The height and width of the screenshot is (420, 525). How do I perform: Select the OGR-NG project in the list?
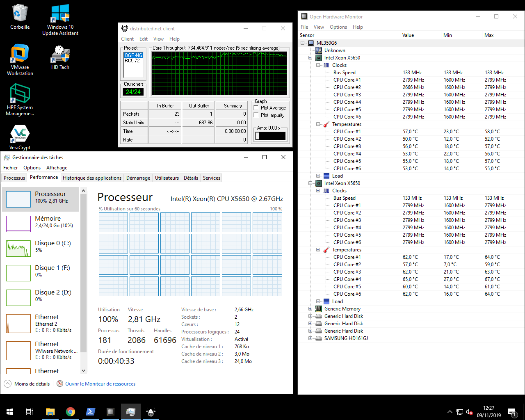[x=133, y=55]
